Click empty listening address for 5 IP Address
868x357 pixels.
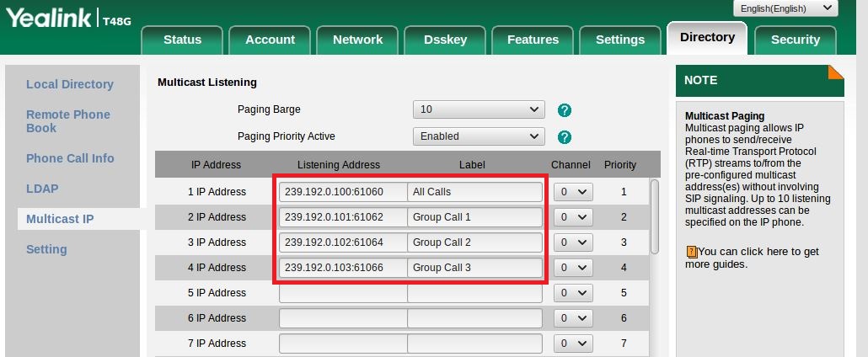coord(343,293)
